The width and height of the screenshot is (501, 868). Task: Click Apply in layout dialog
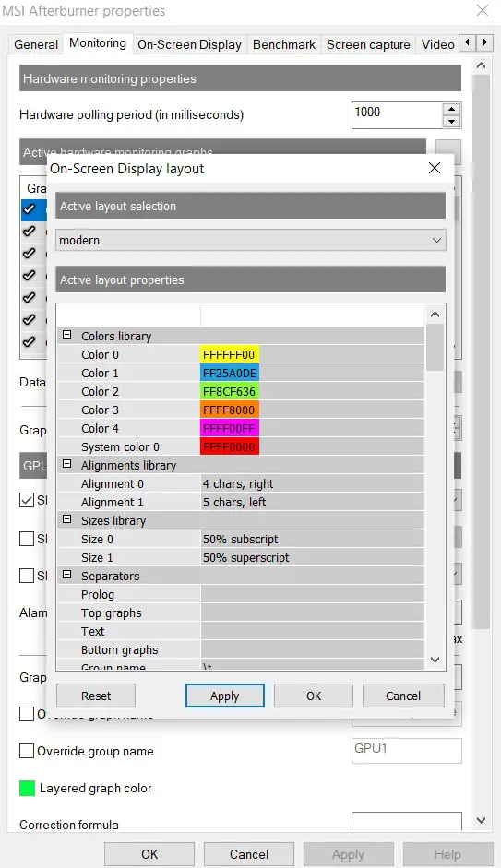tap(225, 696)
